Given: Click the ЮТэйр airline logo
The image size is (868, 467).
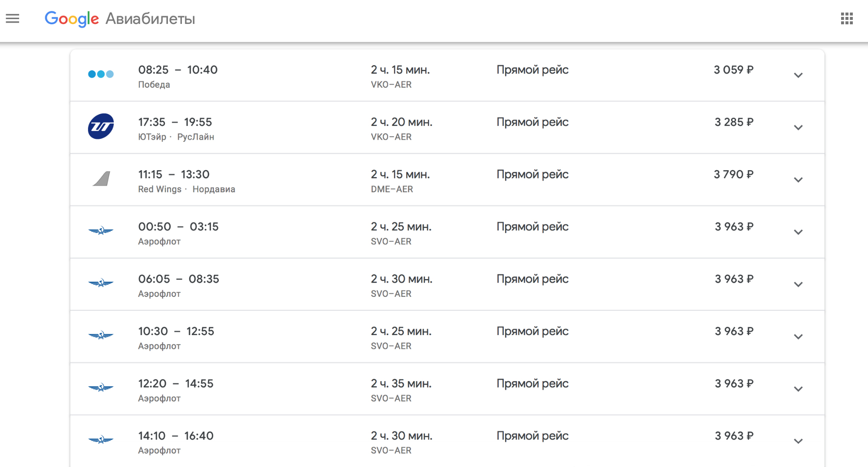Looking at the screenshot, I should (x=101, y=126).
